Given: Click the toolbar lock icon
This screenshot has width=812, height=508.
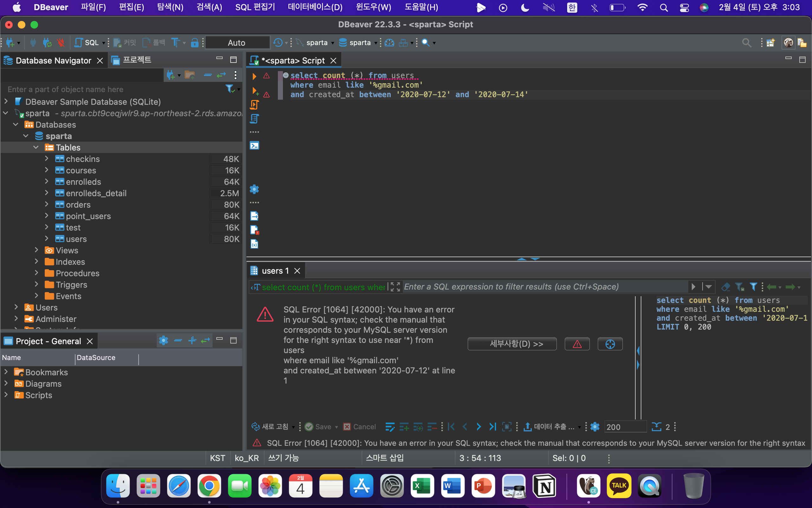Looking at the screenshot, I should (195, 43).
